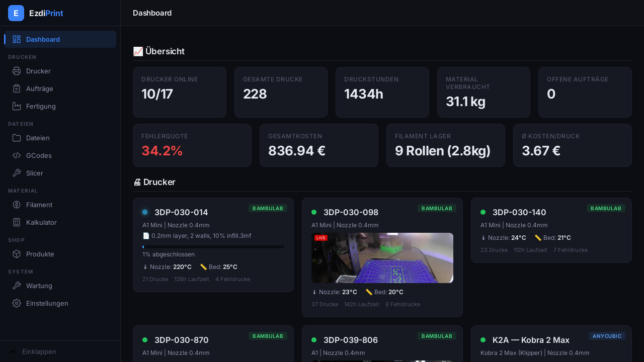Open the Wartung wrench icon
Viewport: 644px width, 362px height.
pos(17,286)
